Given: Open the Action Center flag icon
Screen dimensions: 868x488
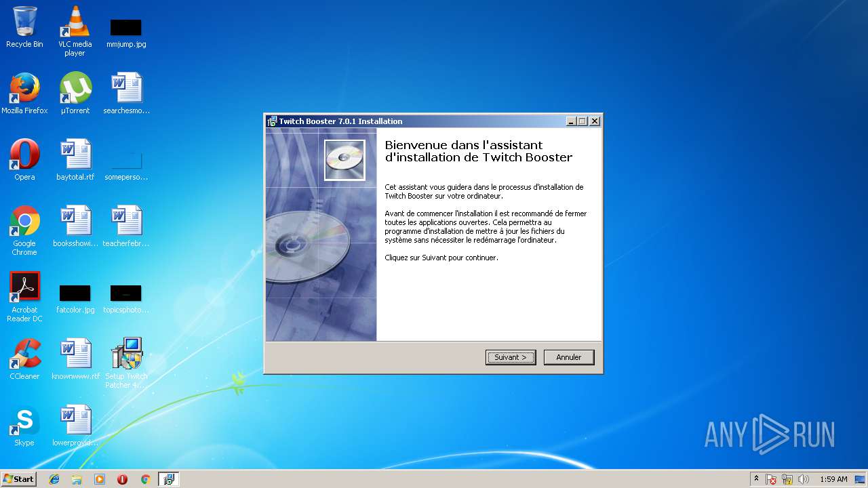Looking at the screenshot, I should (771, 479).
